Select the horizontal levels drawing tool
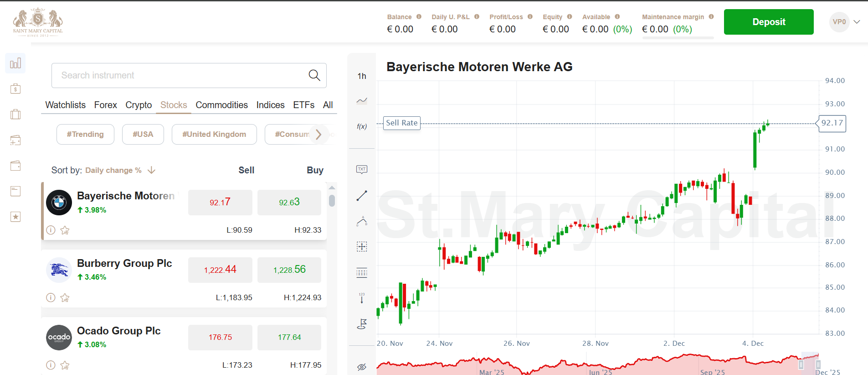868x375 pixels. (x=362, y=273)
